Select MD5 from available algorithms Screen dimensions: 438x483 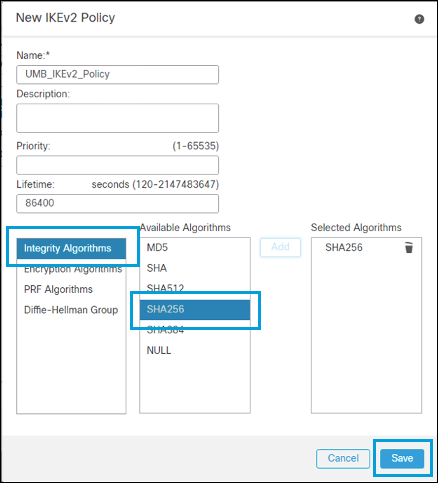click(x=195, y=248)
